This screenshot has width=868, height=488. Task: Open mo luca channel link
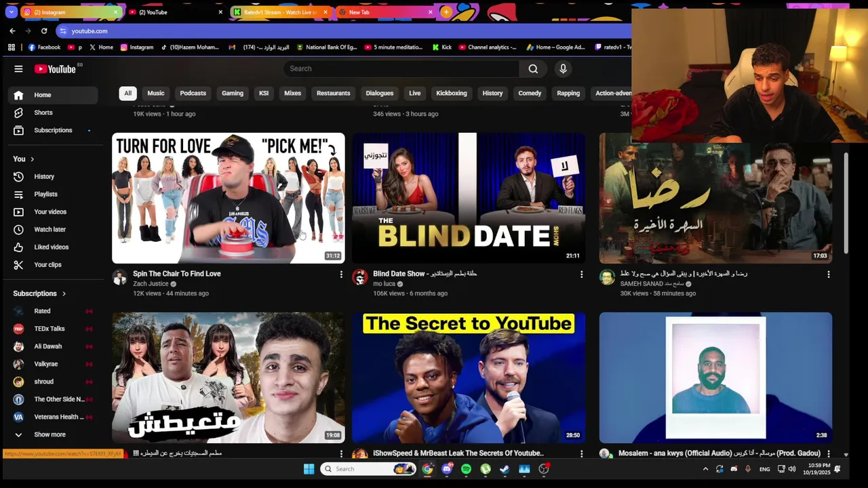click(384, 284)
